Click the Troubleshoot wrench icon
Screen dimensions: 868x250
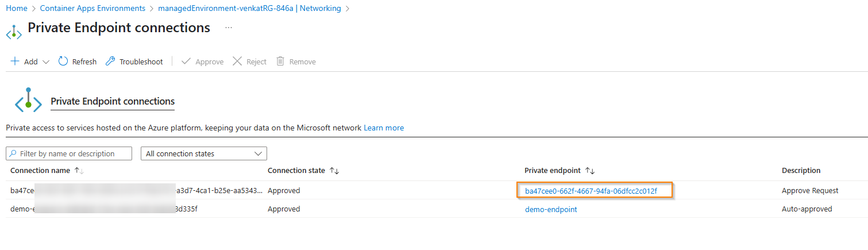pos(110,61)
